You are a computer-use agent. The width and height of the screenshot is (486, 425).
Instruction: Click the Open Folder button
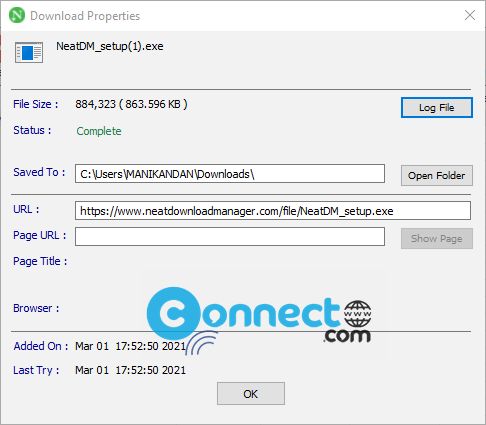437,175
